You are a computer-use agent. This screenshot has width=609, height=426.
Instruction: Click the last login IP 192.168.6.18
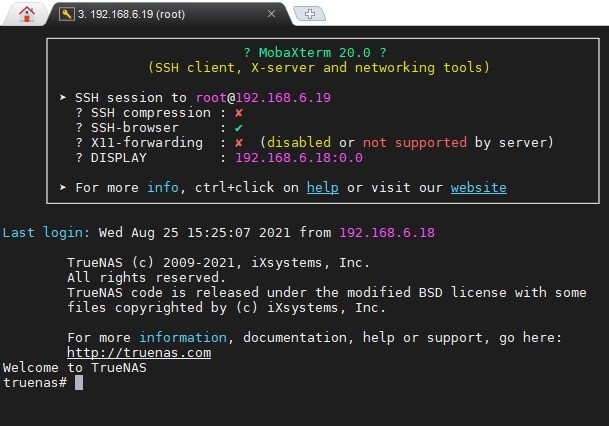click(387, 233)
